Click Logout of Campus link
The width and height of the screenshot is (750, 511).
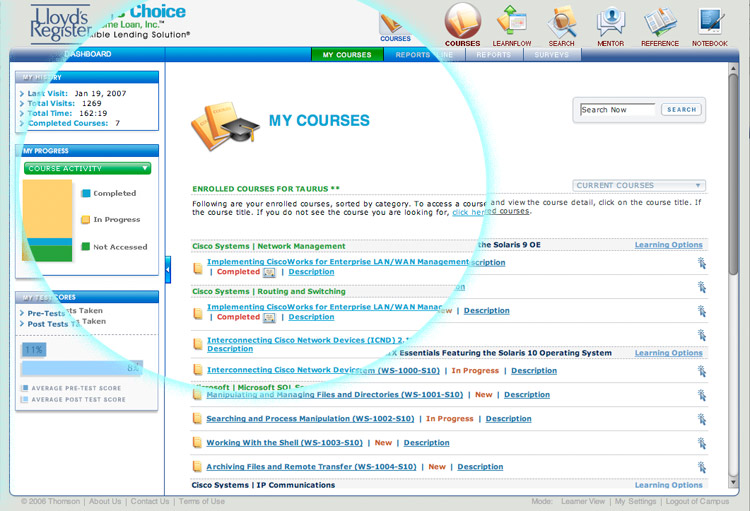tap(697, 501)
